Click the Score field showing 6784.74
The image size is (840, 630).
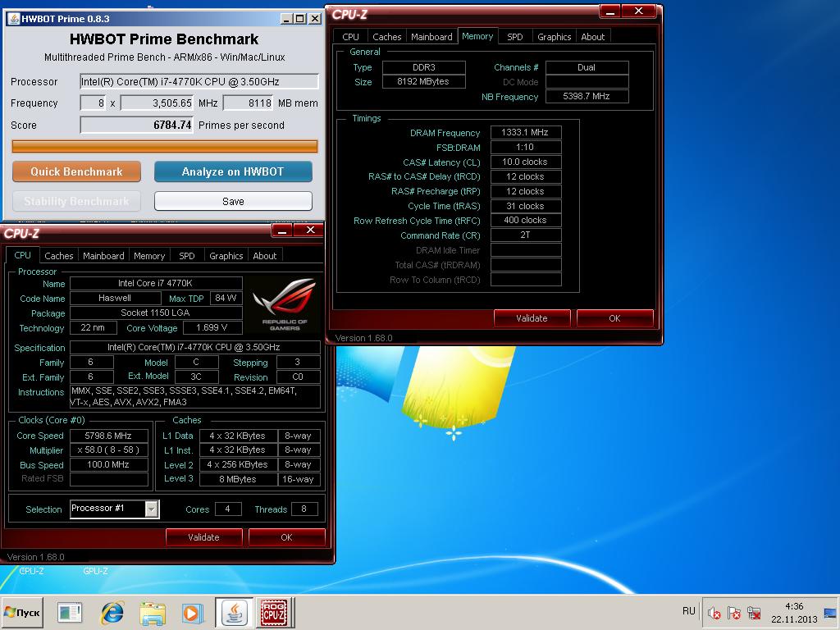[x=136, y=125]
